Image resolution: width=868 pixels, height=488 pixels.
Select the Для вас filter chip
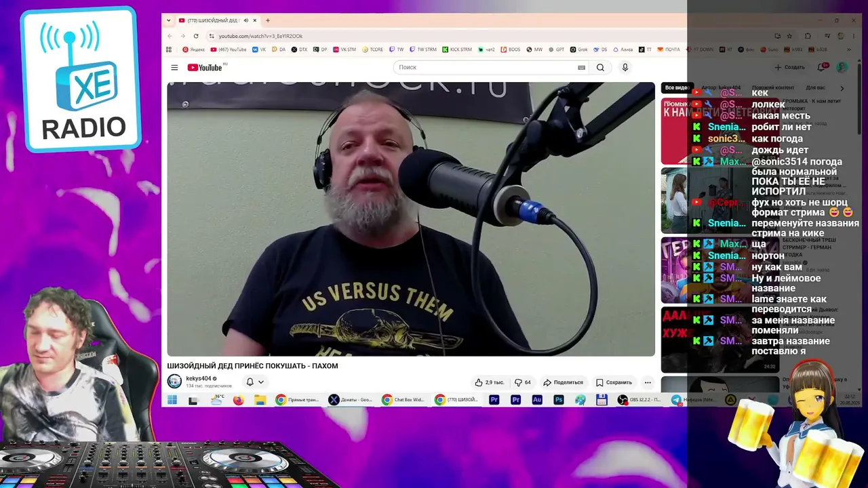816,87
